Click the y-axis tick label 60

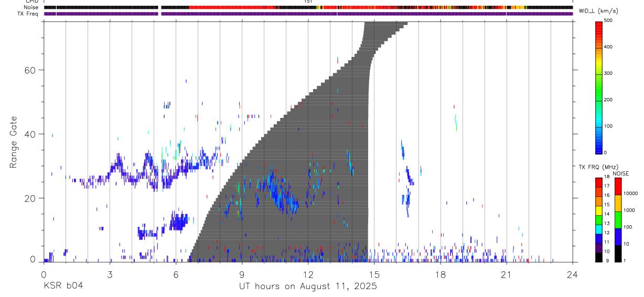coord(31,70)
